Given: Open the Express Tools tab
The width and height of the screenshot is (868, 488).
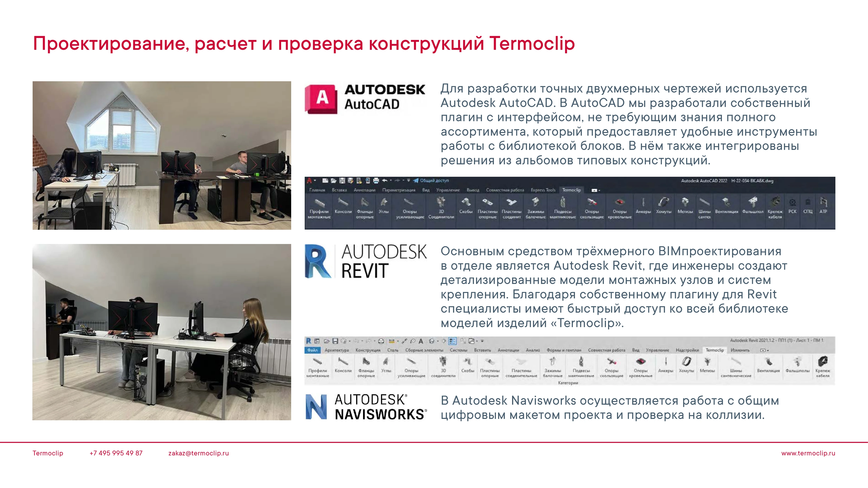Looking at the screenshot, I should [x=543, y=190].
